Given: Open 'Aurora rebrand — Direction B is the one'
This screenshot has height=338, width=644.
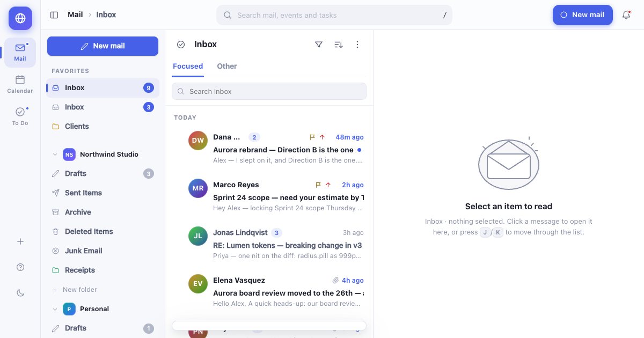Looking at the screenshot, I should pos(283,150).
